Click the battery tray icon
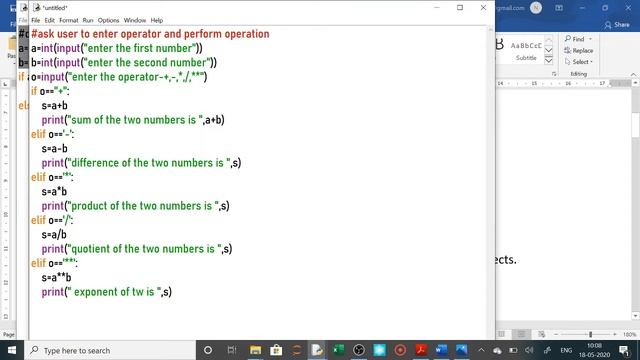The image size is (640, 360). point(513,351)
